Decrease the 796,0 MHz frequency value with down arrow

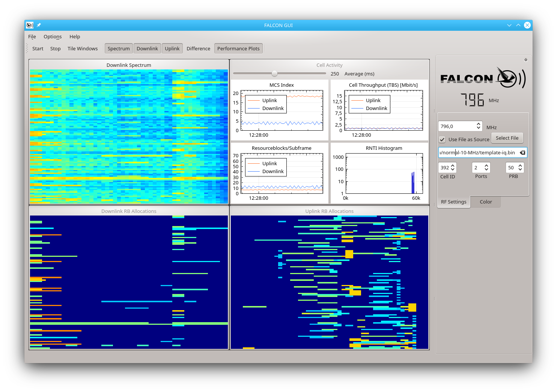pyautogui.click(x=479, y=128)
